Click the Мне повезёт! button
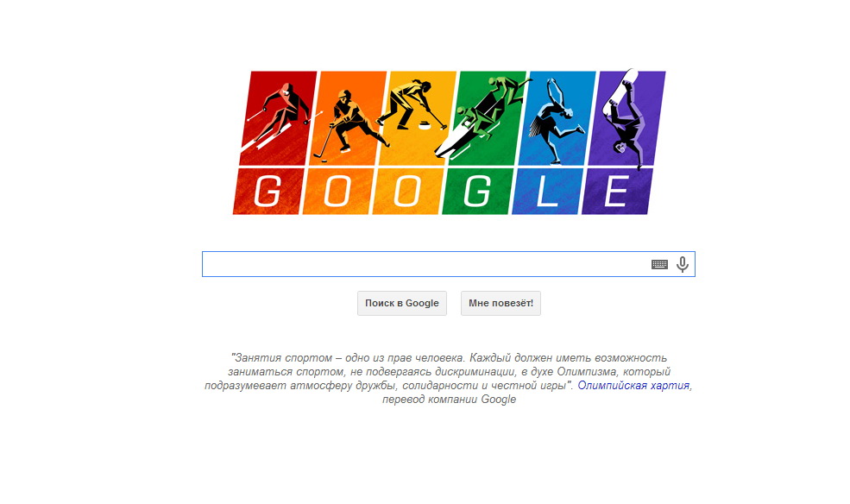Image resolution: width=850 pixels, height=504 pixels. coord(501,303)
